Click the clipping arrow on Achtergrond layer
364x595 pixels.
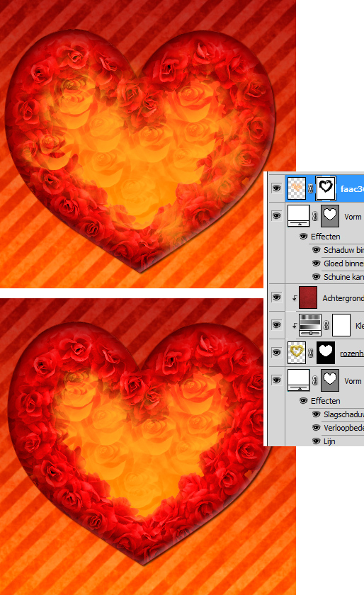pyautogui.click(x=294, y=298)
